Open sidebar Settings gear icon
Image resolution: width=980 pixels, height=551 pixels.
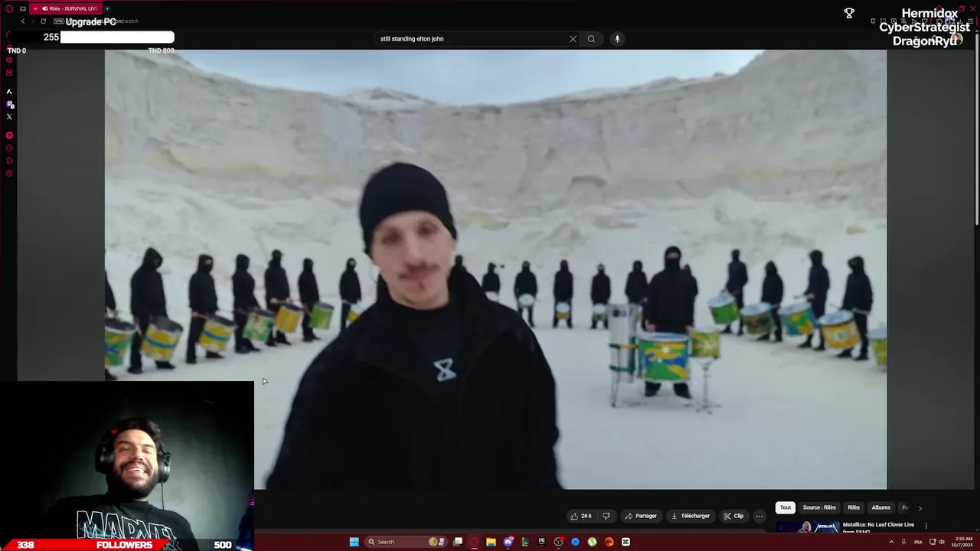(9, 173)
